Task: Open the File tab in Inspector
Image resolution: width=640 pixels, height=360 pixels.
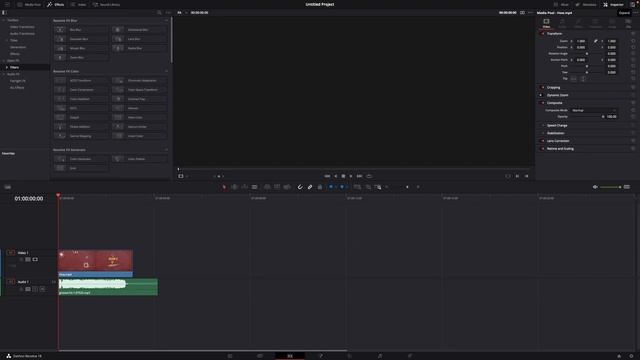Action: (x=628, y=23)
